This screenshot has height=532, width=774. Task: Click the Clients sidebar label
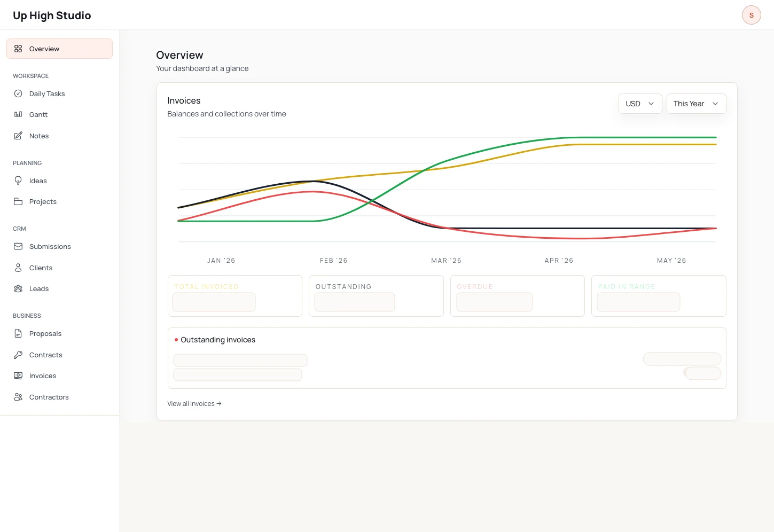pos(41,268)
